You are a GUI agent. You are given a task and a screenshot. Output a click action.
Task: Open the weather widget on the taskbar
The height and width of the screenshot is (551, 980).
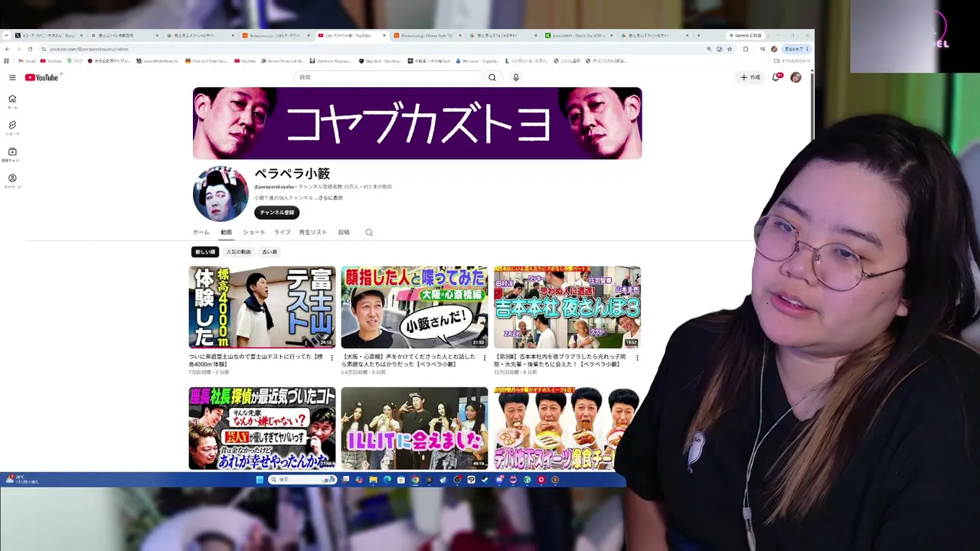click(21, 479)
